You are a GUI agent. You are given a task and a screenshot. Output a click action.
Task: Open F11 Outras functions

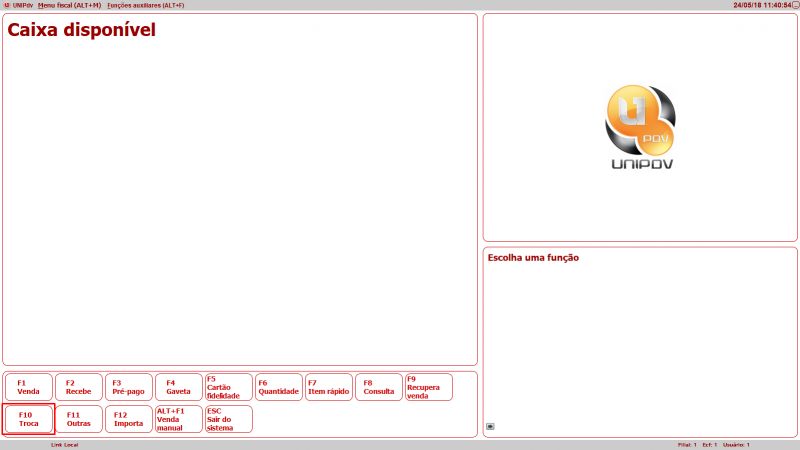(79, 419)
